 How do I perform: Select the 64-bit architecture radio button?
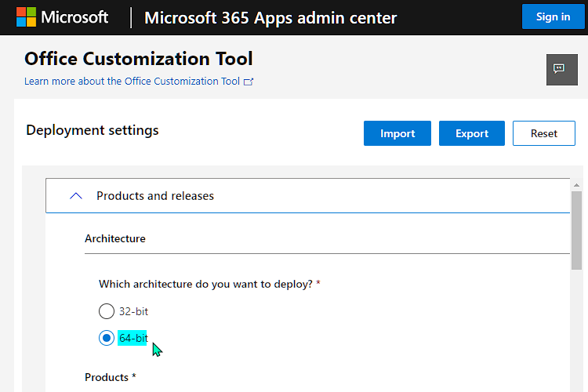click(107, 338)
